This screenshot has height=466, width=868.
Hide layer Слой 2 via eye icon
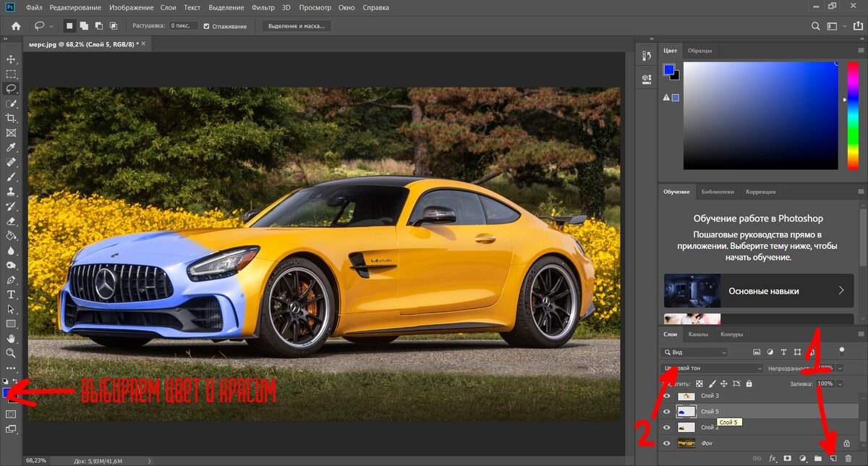coord(667,428)
